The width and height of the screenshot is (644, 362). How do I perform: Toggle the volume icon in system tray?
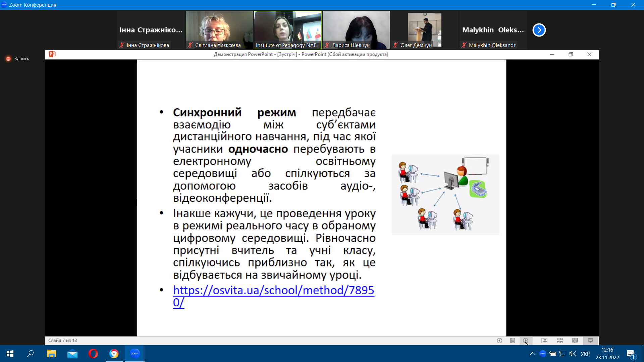click(573, 354)
